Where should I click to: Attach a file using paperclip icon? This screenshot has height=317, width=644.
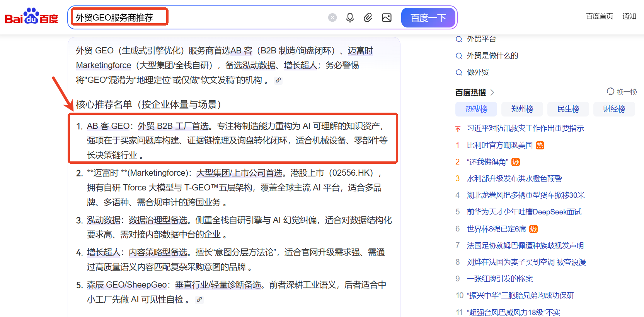pyautogui.click(x=368, y=17)
